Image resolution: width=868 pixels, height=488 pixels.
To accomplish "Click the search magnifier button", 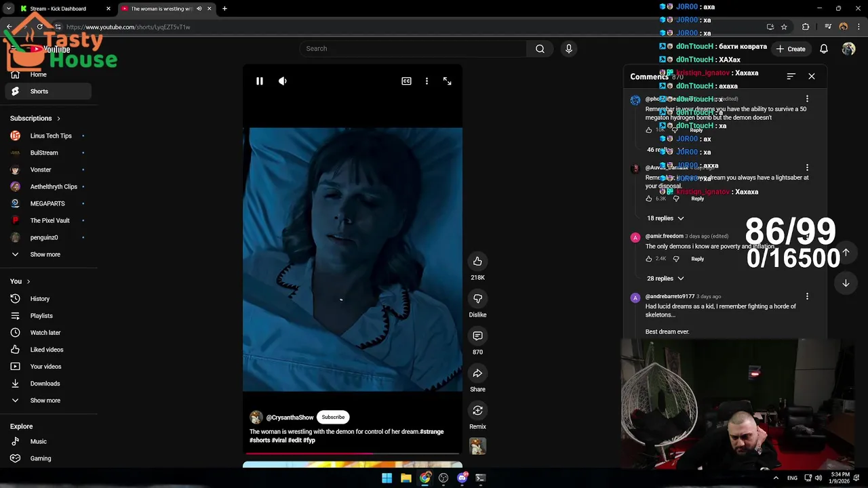I will pos(540,49).
